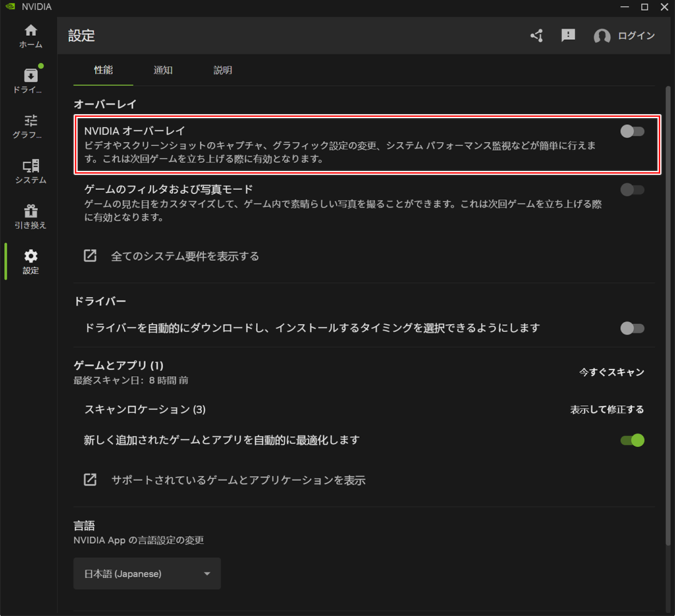Click the share icon in header
The image size is (675, 616).
[x=537, y=35]
